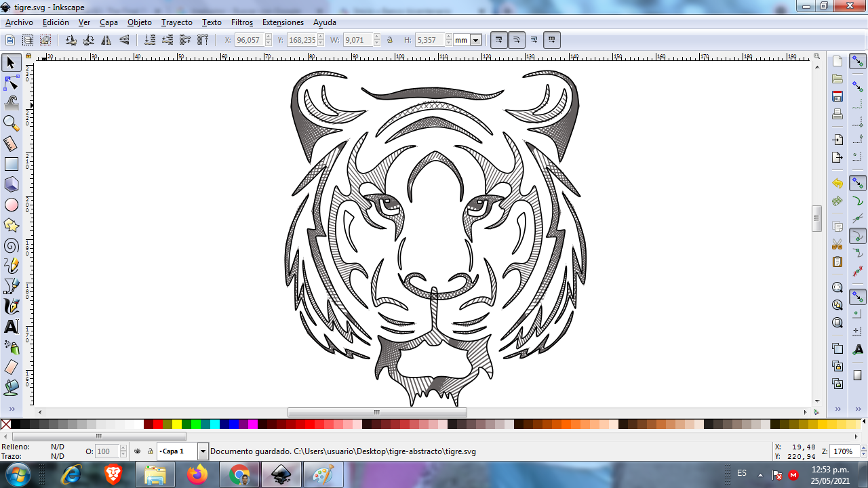The width and height of the screenshot is (868, 488).
Task: Open the Archivo menu
Action: pyautogui.click(x=19, y=22)
